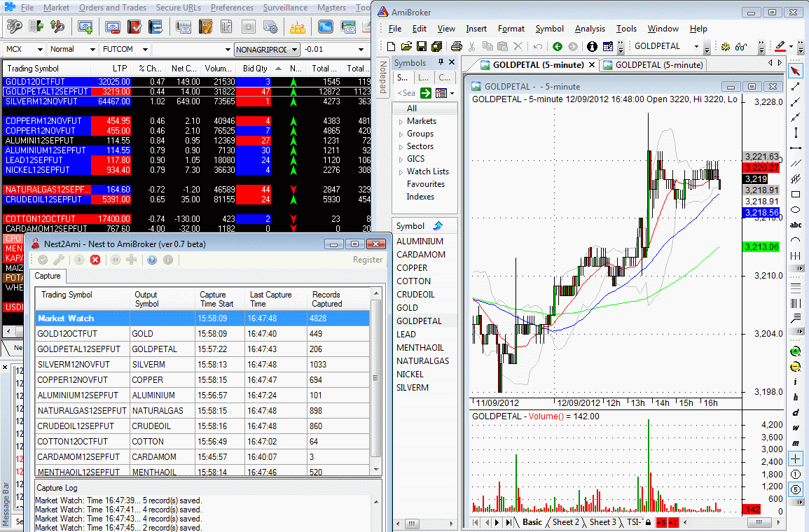Select NATURALGAS in symbol list
809x532 pixels.
tap(422, 361)
